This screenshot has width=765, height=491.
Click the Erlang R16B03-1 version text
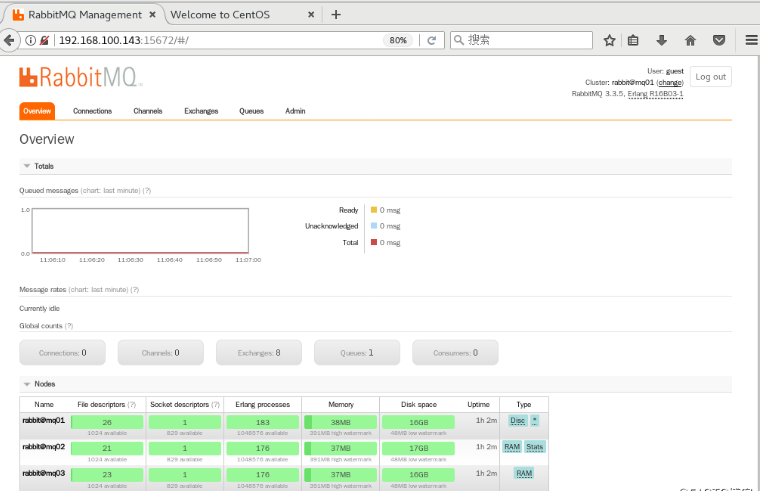pos(655,94)
